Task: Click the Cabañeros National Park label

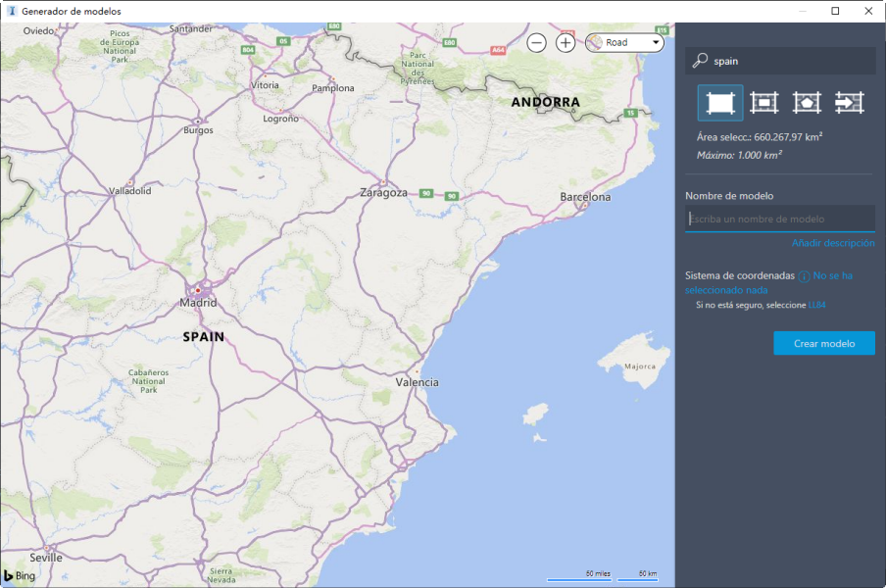Action: point(148,381)
